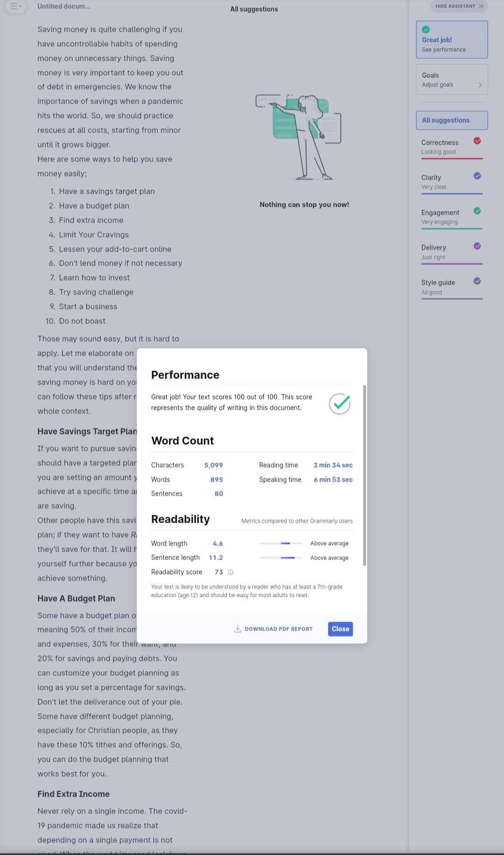This screenshot has width=504, height=855.
Task: Download PDF report link
Action: pos(279,629)
